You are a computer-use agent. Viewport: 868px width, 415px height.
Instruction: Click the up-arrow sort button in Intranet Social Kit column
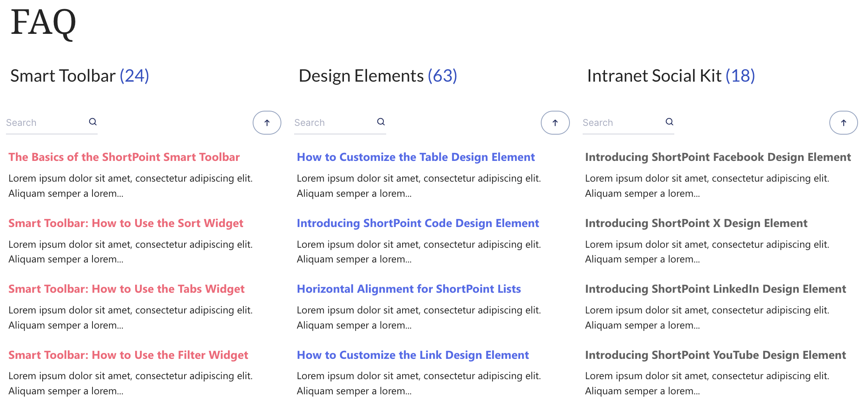[844, 123]
